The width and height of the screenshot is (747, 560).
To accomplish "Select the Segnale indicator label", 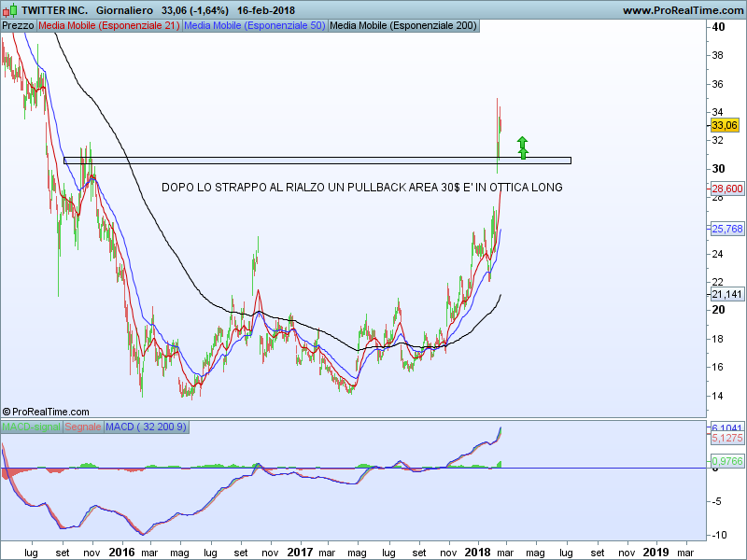I will (x=82, y=427).
